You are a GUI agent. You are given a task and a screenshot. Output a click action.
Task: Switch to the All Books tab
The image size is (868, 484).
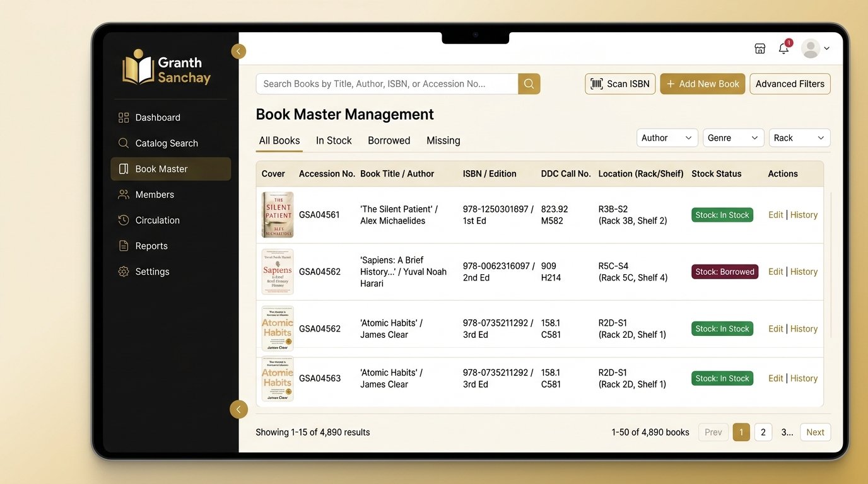tap(279, 141)
